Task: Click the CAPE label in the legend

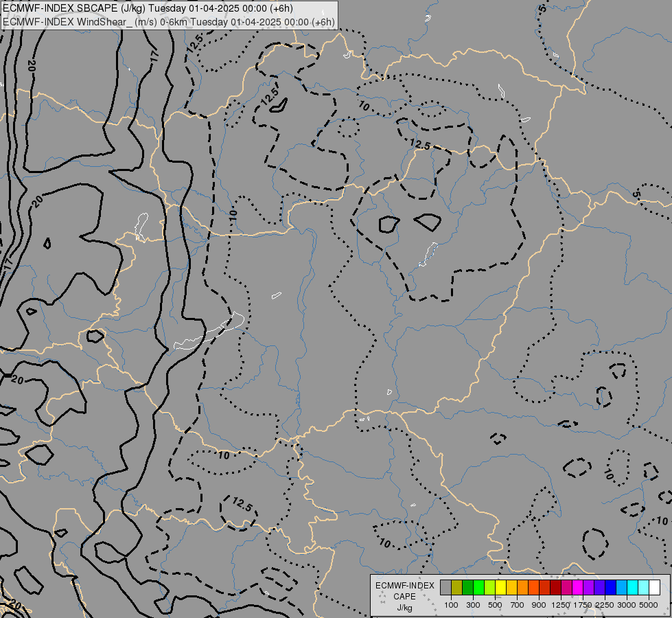Action: click(404, 597)
